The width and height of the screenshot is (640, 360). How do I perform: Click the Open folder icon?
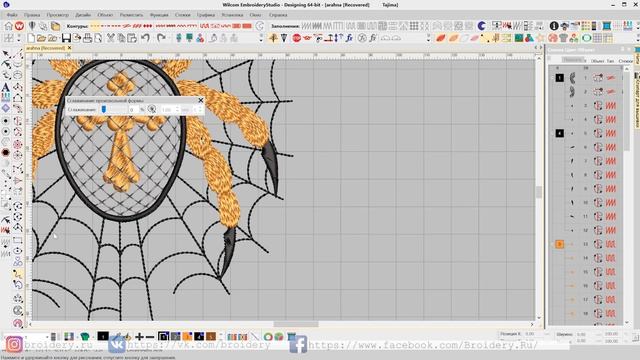point(41,38)
